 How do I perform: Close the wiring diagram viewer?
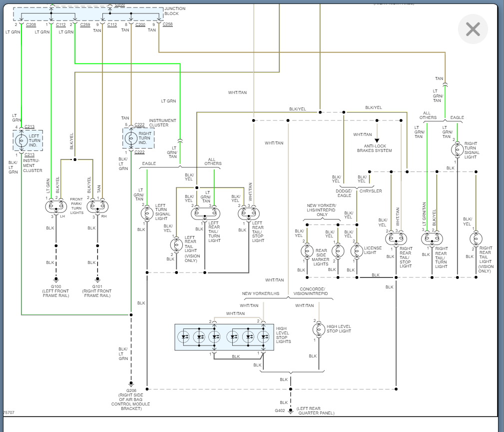pos(473,29)
